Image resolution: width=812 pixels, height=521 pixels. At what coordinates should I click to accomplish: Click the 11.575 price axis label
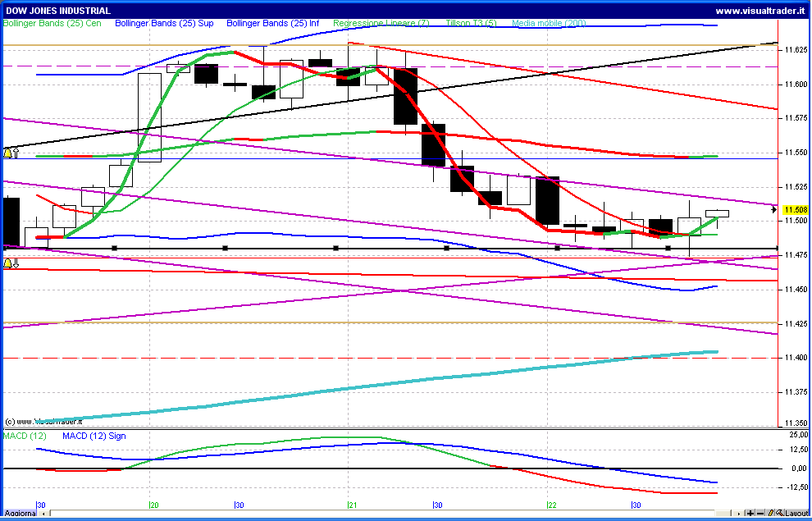coord(796,118)
